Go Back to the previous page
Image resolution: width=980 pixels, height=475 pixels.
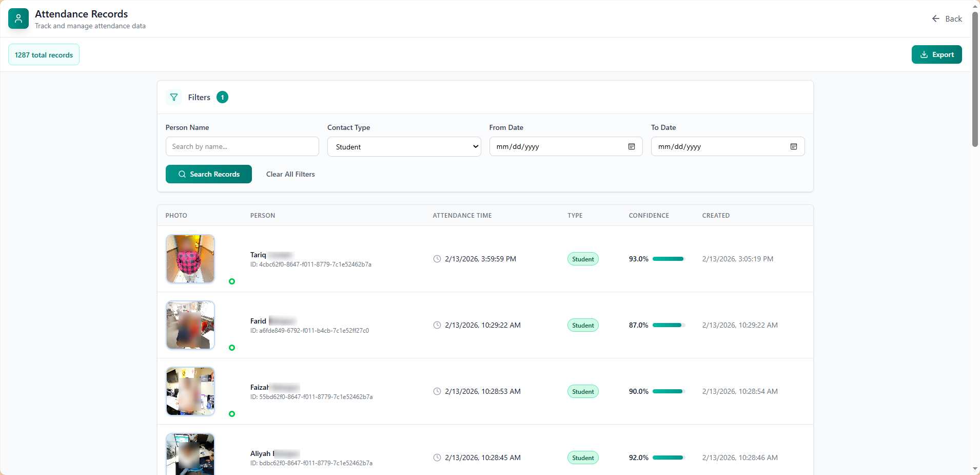point(947,19)
